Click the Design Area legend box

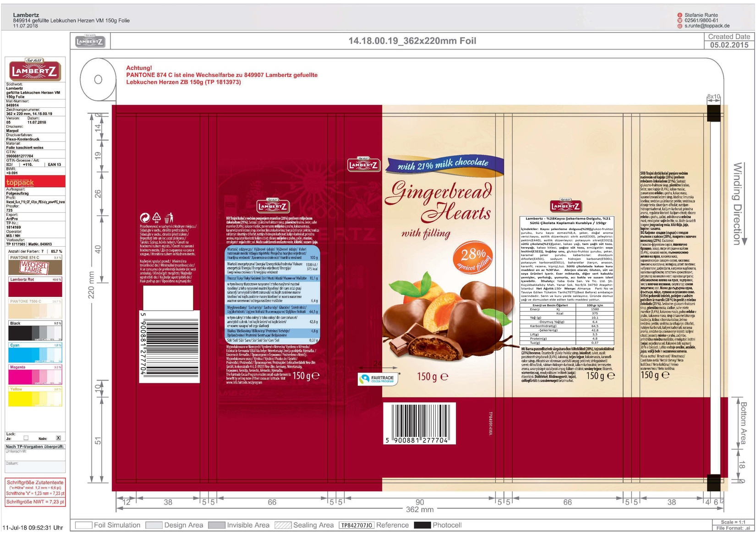[x=154, y=525]
